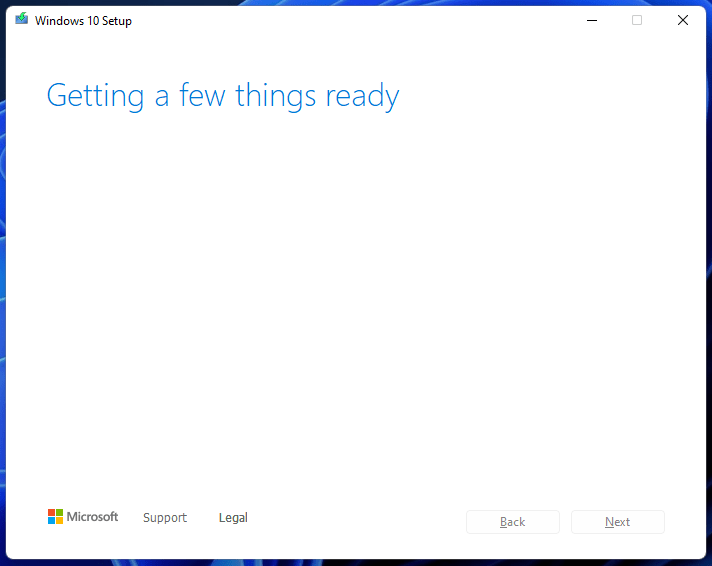
Task: Click the disabled maximize button
Action: tap(637, 20)
